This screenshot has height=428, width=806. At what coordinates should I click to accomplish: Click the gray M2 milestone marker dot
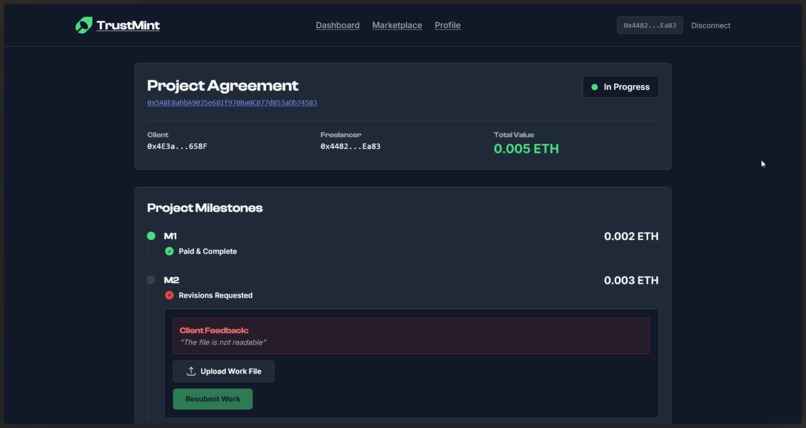(x=151, y=280)
